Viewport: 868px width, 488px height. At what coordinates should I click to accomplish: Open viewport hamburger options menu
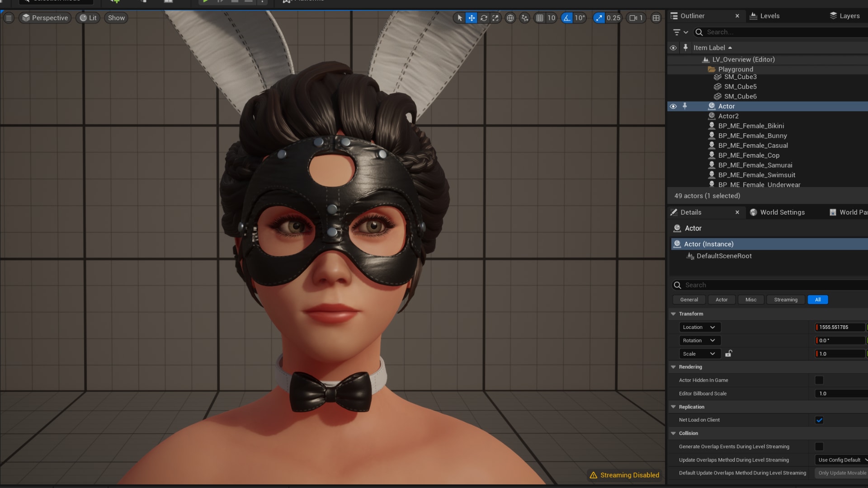[x=9, y=18]
